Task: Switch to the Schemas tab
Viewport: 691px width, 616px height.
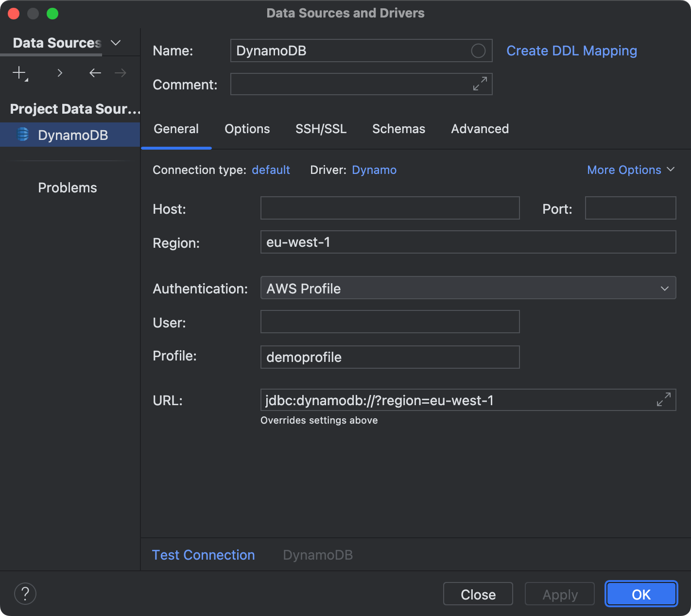Action: [398, 129]
